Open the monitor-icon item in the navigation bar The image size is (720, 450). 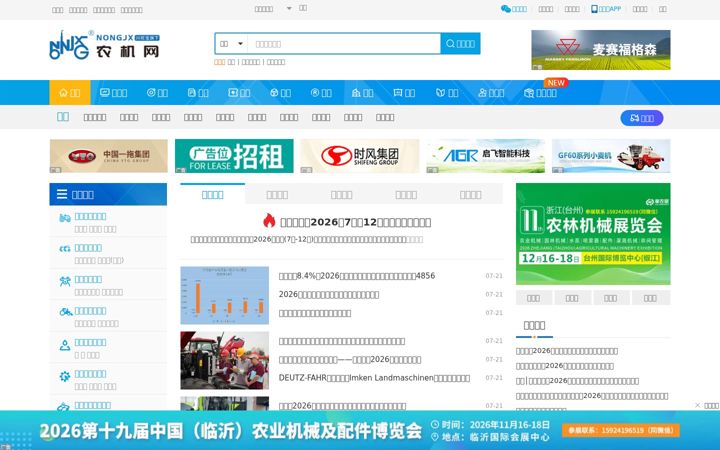pos(113,93)
